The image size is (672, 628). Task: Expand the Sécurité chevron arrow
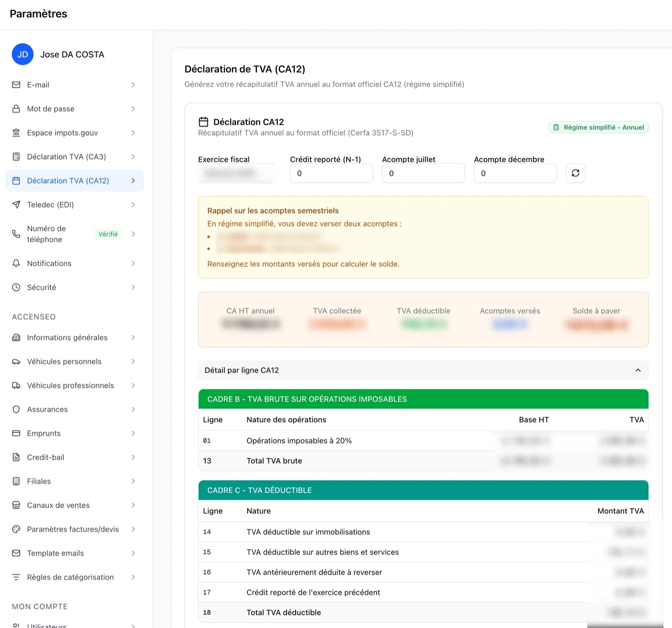133,287
